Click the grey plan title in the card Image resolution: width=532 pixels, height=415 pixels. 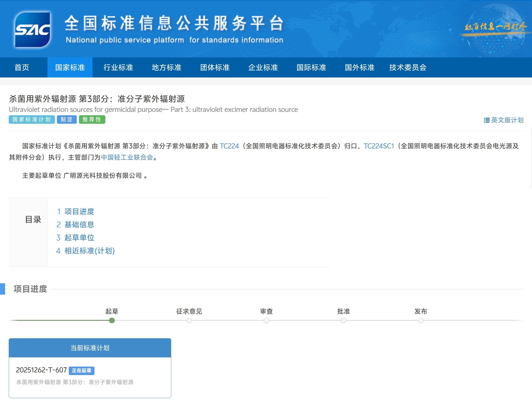(75, 382)
